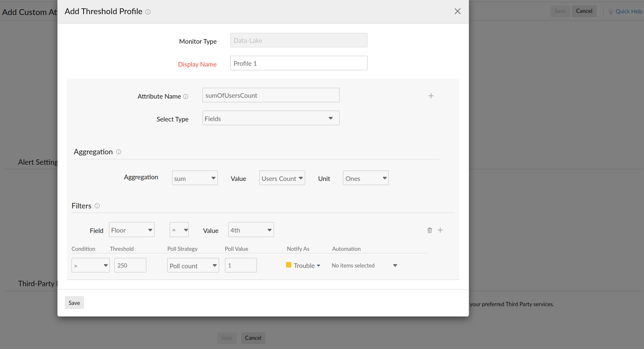Click the info icon next to Add Threshold Profile
Screen dimensions: 644x349
(148, 12)
